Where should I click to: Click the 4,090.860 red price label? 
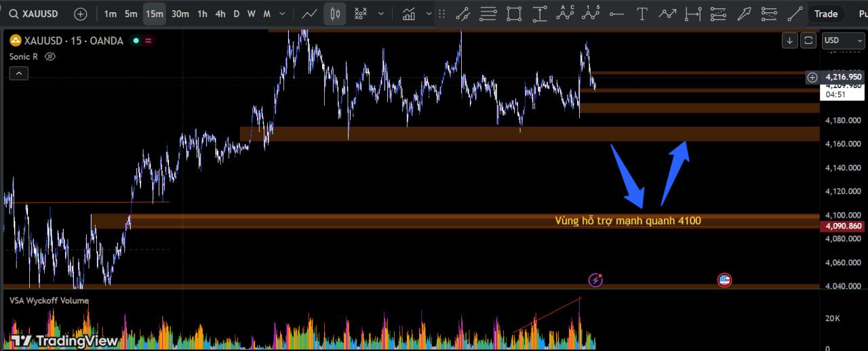(x=843, y=226)
